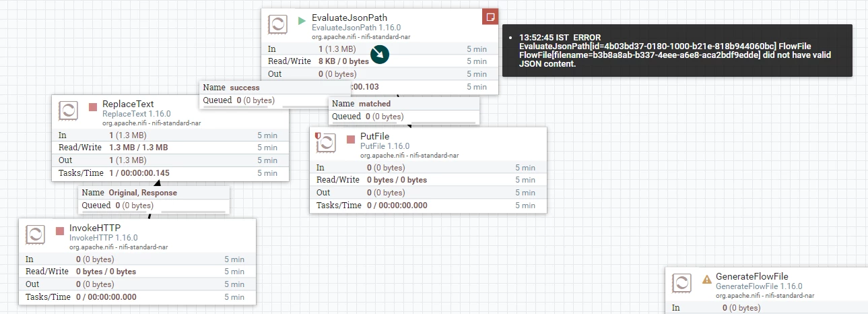Click the EvaluateJsonPath processor title
The height and width of the screenshot is (314, 868).
349,18
